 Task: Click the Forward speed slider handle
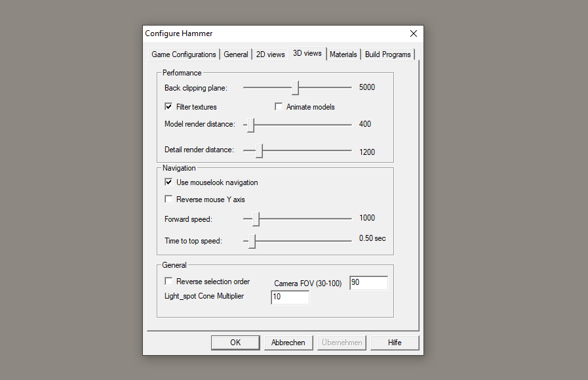coord(256,219)
